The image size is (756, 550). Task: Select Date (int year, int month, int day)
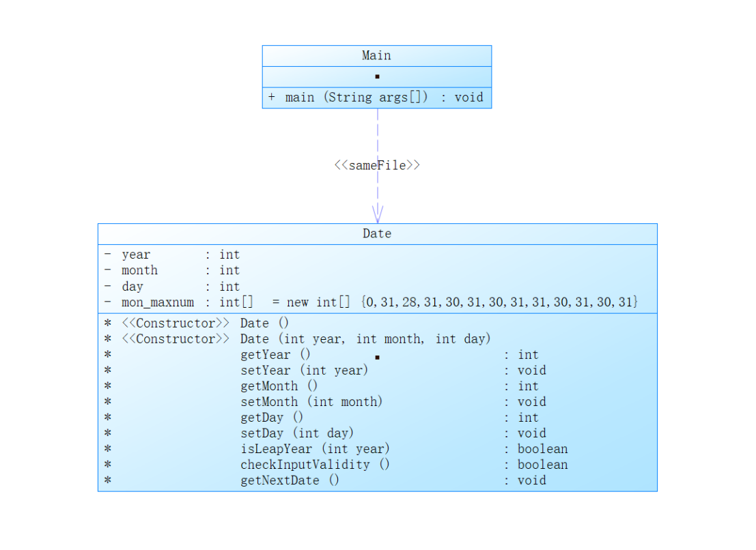tap(365, 339)
